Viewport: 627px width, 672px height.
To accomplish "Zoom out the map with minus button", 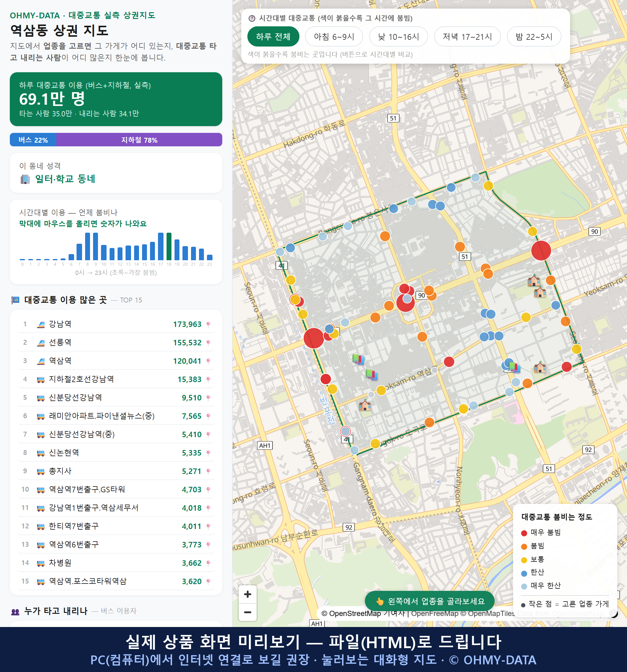I will click(247, 612).
